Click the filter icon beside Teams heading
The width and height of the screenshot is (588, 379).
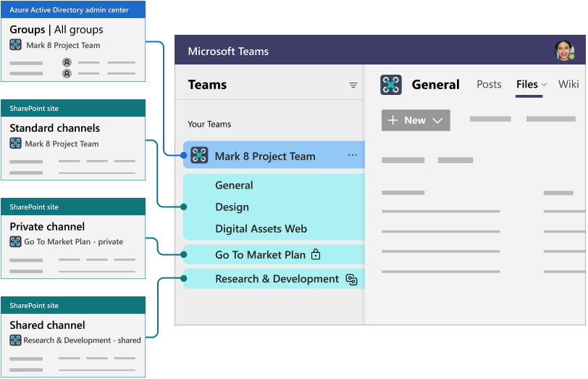(353, 86)
